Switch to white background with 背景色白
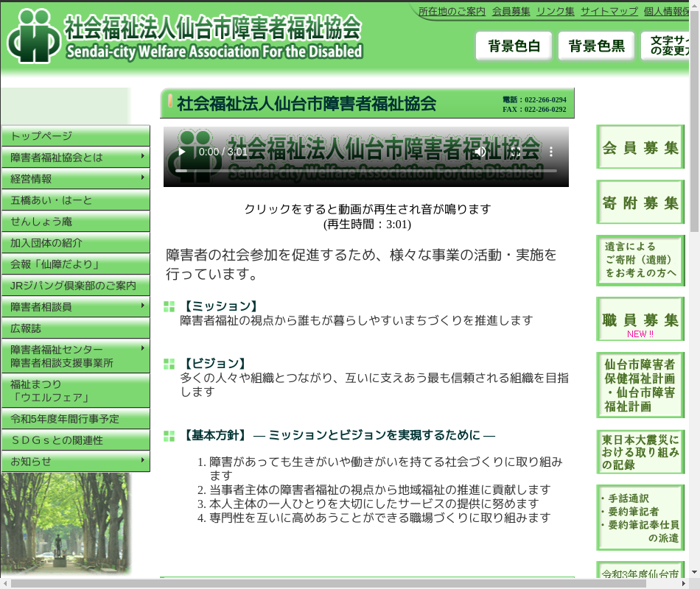Screen dimensions: 700x589 tap(514, 46)
